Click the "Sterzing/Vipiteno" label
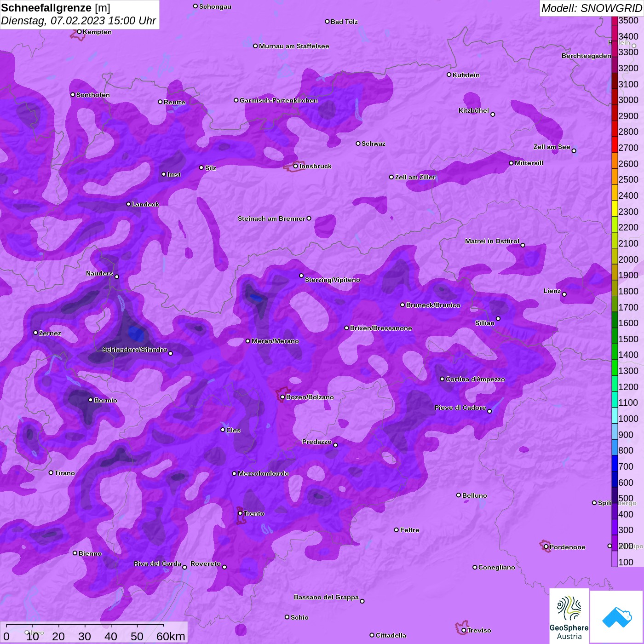 333,280
